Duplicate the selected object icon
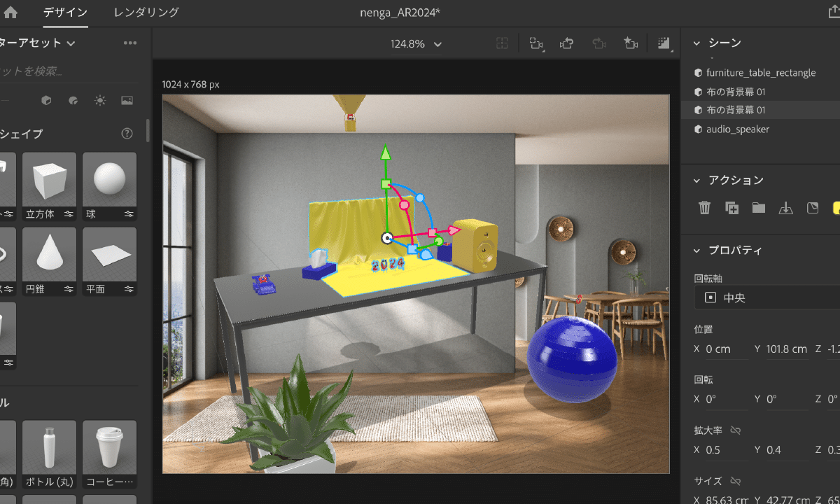 [x=732, y=208]
